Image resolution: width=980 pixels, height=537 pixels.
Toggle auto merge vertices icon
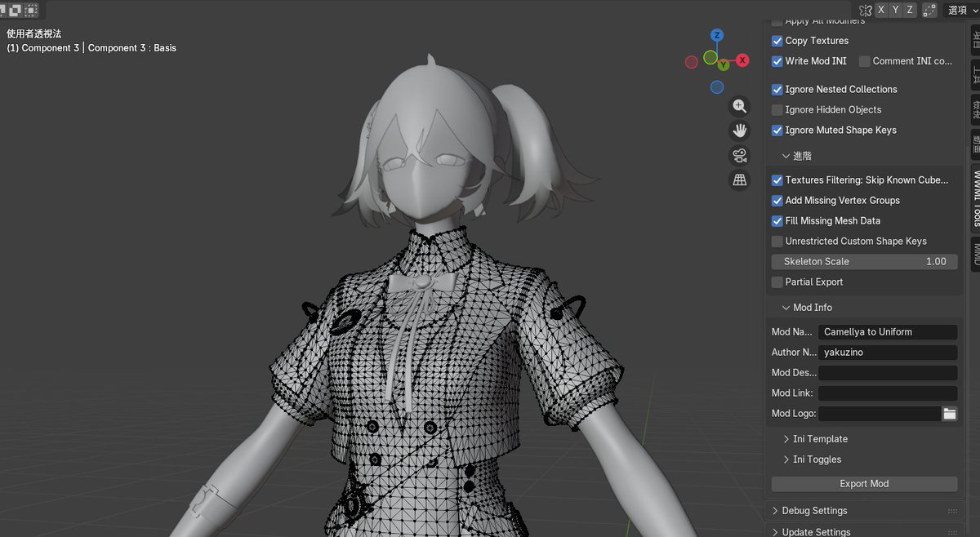pos(929,10)
